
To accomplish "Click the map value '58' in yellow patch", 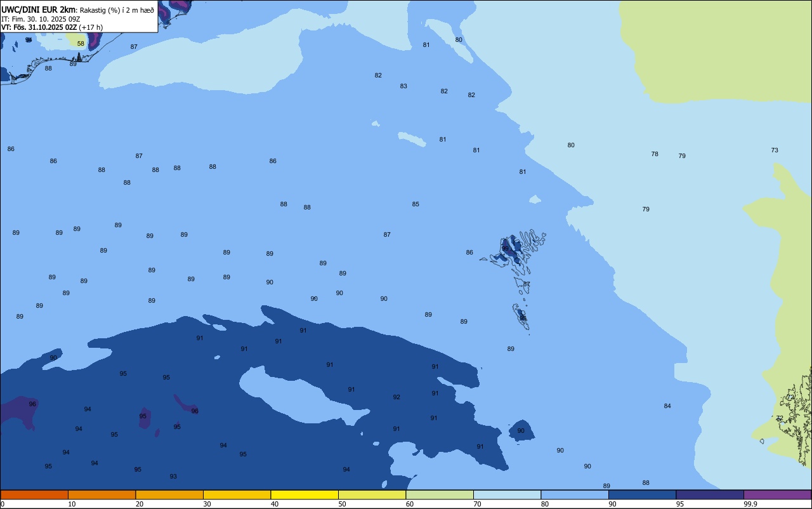I will (81, 44).
